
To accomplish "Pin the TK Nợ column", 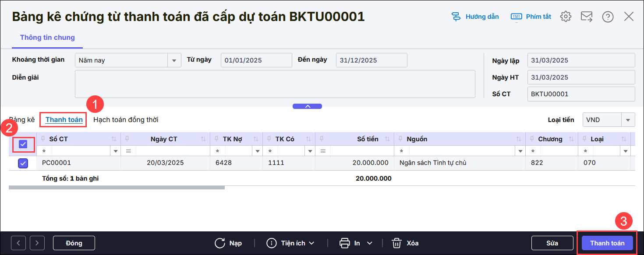I will 216,139.
